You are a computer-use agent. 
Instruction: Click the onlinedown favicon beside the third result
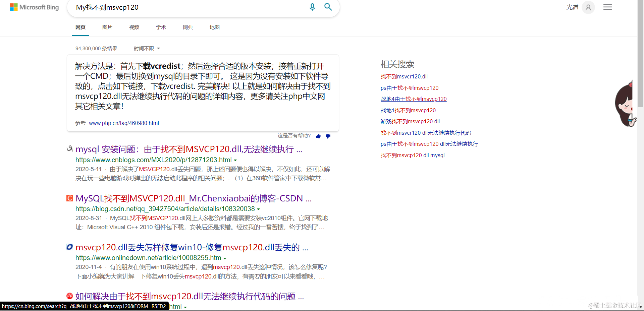(x=69, y=247)
